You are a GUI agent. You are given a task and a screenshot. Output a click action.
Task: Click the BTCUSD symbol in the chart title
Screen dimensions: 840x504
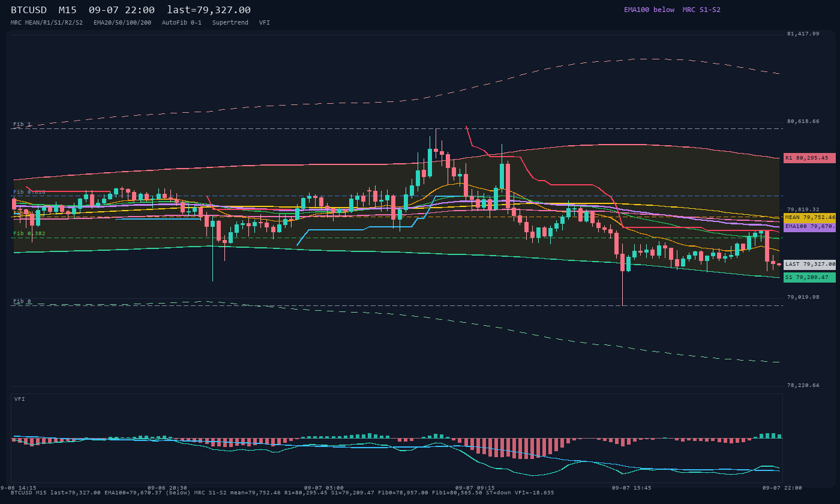29,10
